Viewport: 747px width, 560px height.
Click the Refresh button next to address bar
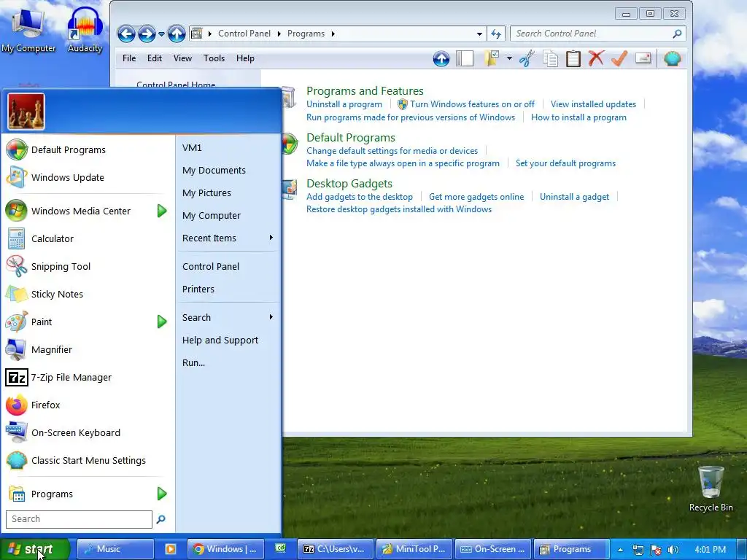(x=496, y=34)
